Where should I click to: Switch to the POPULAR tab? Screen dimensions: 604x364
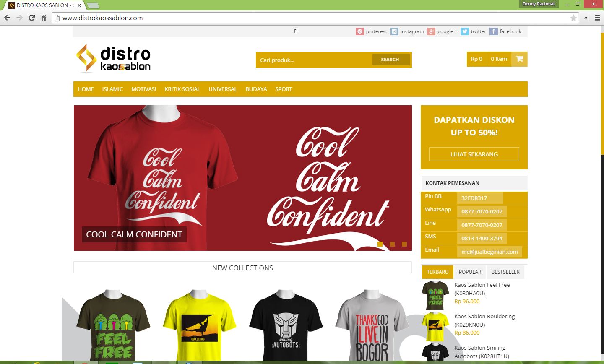(469, 272)
